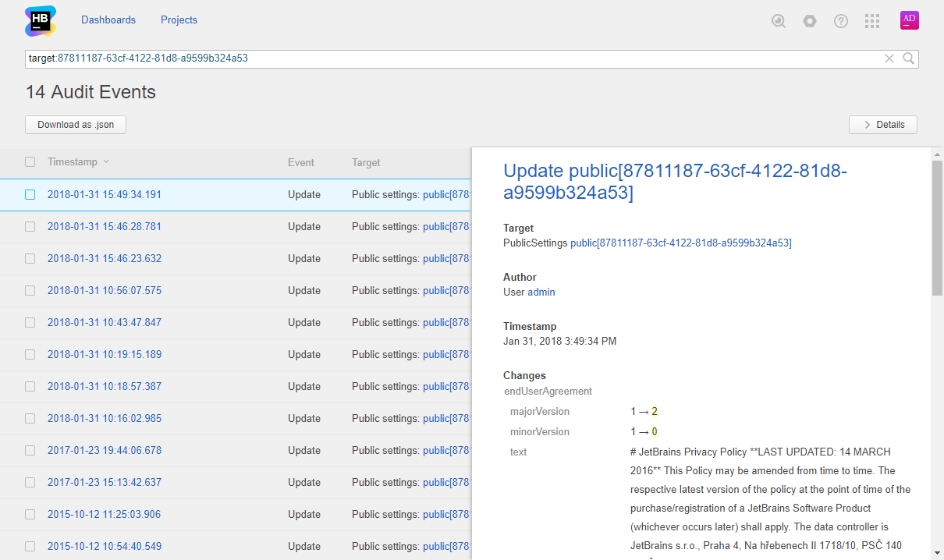Collapse the Details panel
The height and width of the screenshot is (560, 944).
tap(882, 125)
